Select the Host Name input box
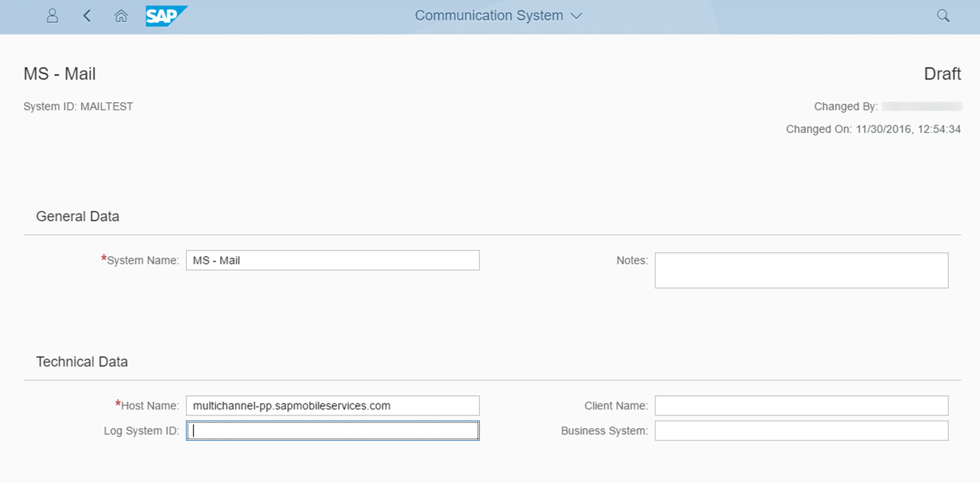The image size is (980, 483). pos(332,406)
